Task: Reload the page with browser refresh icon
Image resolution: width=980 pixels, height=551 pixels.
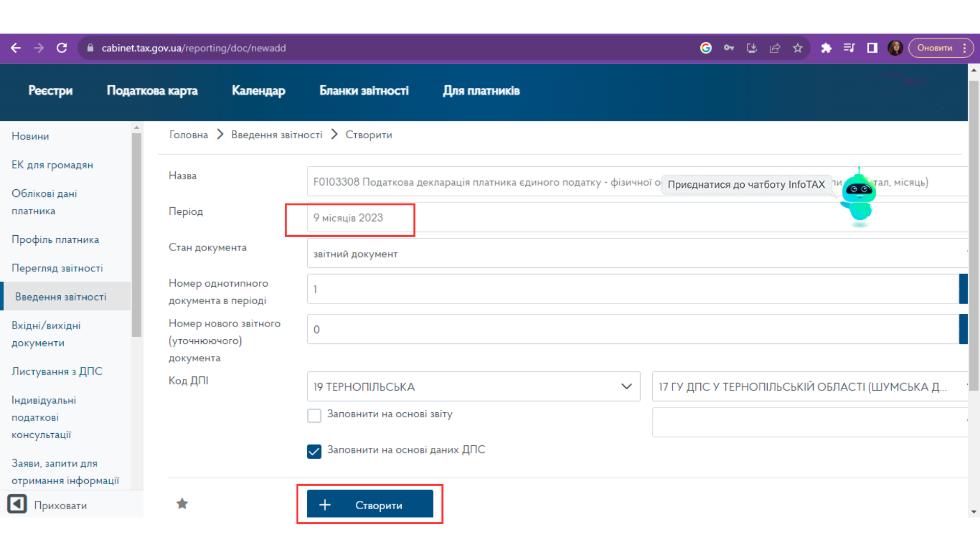Action: (x=62, y=48)
